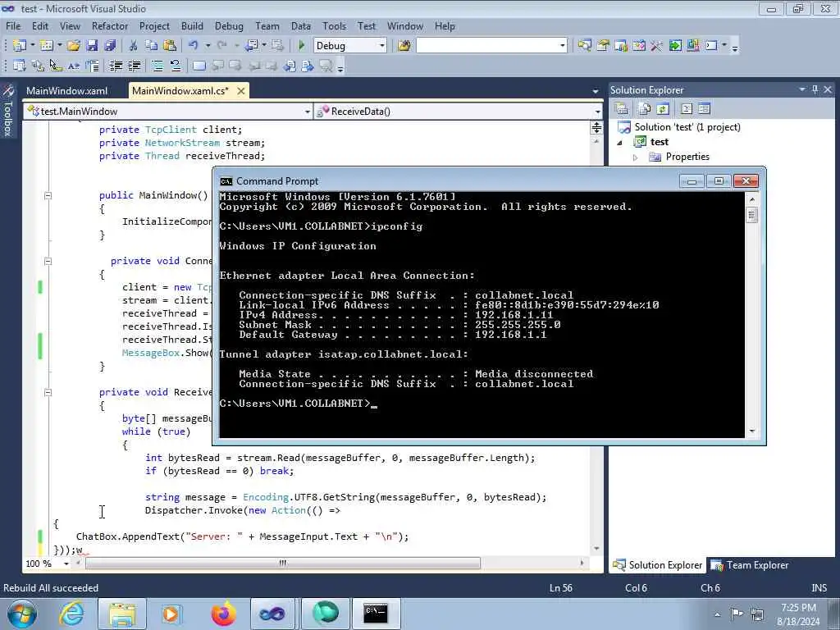This screenshot has height=630, width=840.
Task: Collapse the test project node
Action: (620, 142)
